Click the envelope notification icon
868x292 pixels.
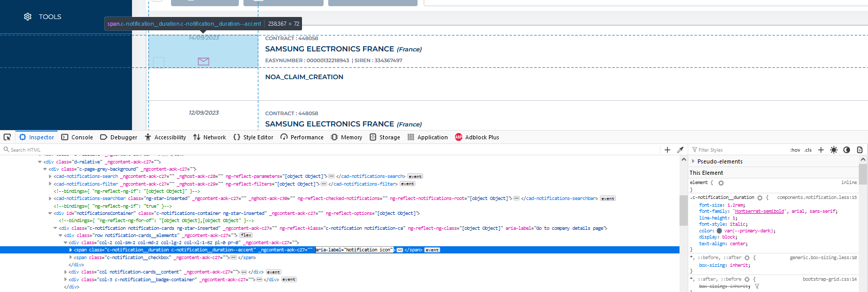tap(203, 61)
